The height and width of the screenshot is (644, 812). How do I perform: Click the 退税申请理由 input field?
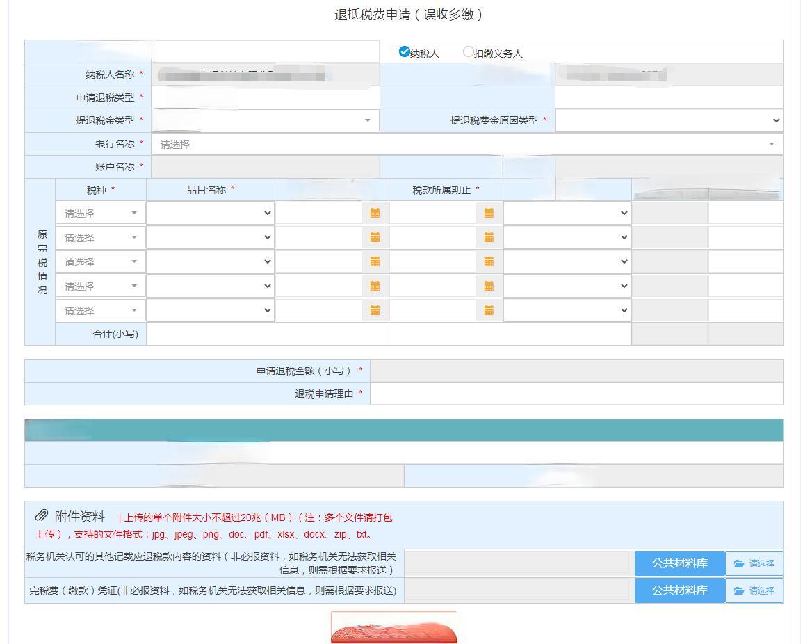point(577,394)
